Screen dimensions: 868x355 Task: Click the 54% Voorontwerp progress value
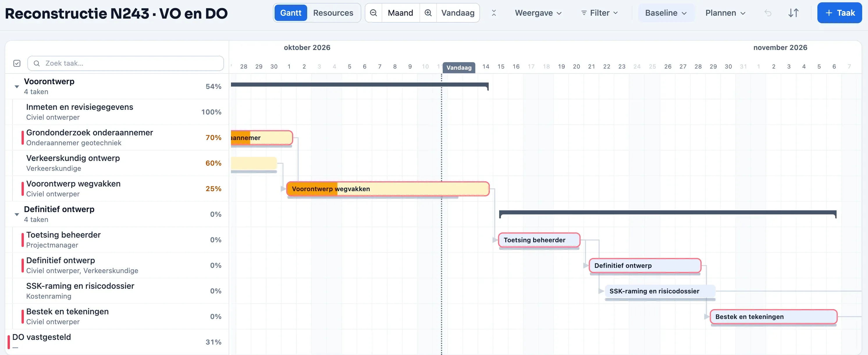point(213,87)
